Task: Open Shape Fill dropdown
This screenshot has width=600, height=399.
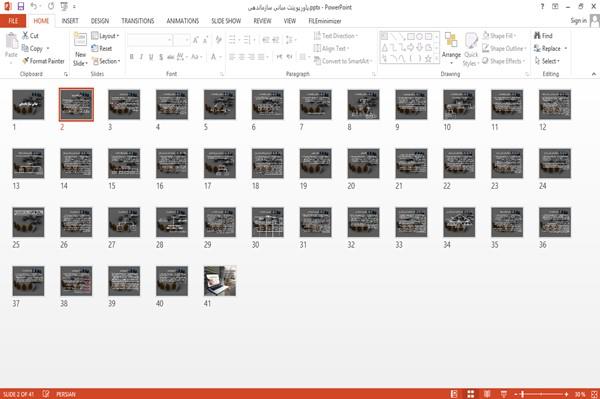Action: click(x=499, y=36)
